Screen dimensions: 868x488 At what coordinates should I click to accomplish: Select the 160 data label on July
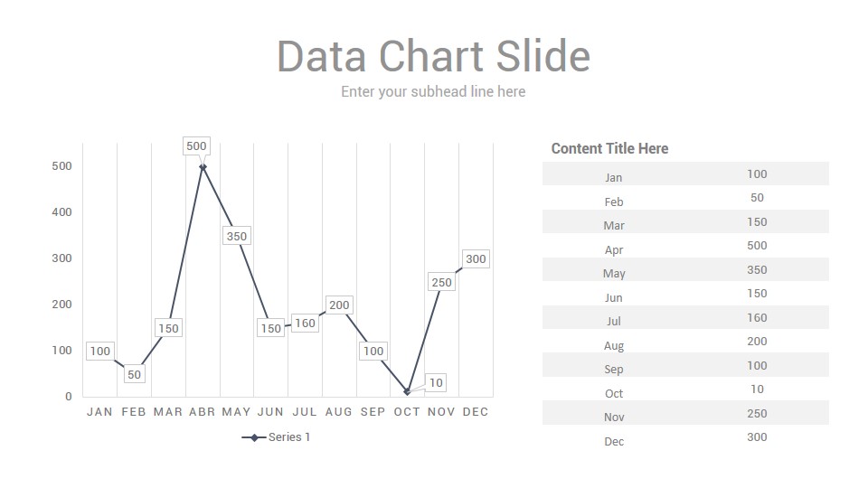(x=305, y=324)
